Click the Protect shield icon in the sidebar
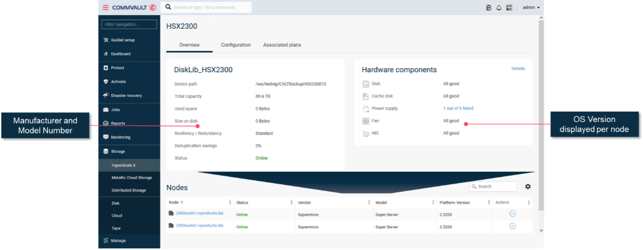The height and width of the screenshot is (250, 644). point(106,68)
